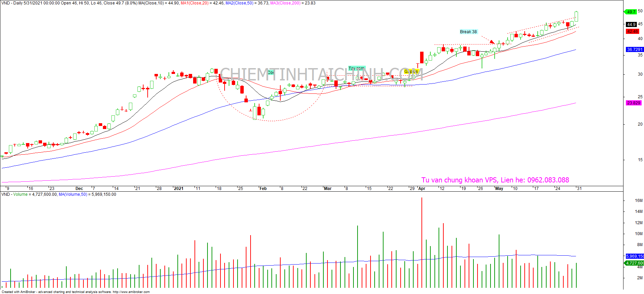Click the Feb marker on the date axis
The image size is (644, 294).
[263, 189]
